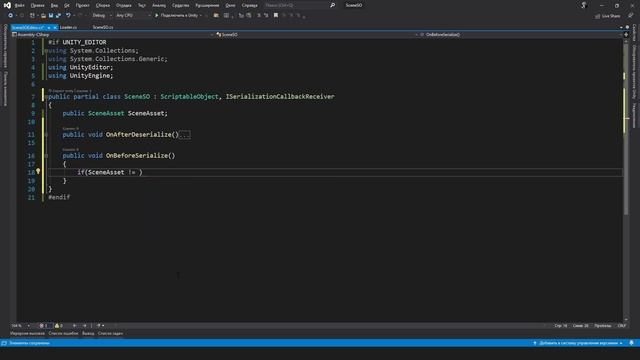
Task: Open the Правка menu
Action: click(x=37, y=6)
